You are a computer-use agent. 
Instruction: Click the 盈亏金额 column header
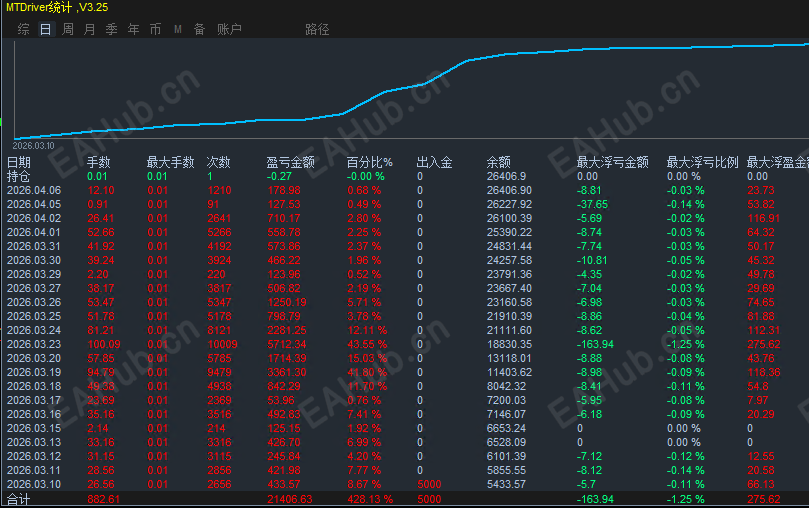[x=290, y=162]
